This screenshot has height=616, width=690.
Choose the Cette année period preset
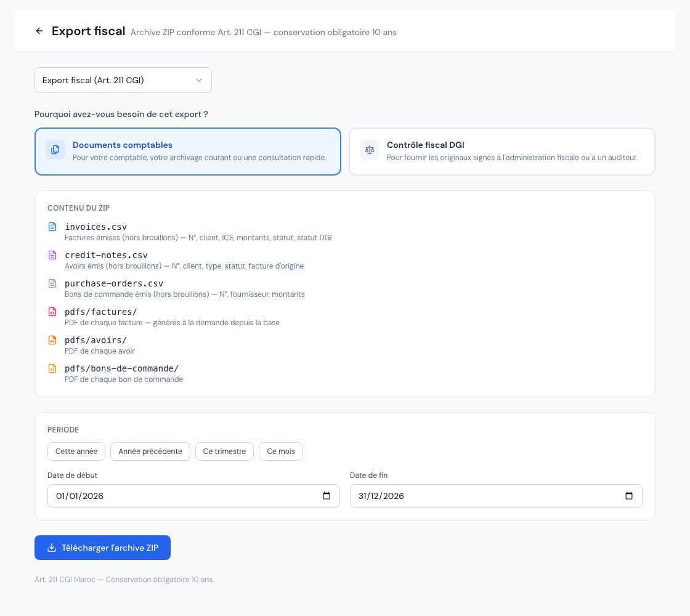(76, 452)
